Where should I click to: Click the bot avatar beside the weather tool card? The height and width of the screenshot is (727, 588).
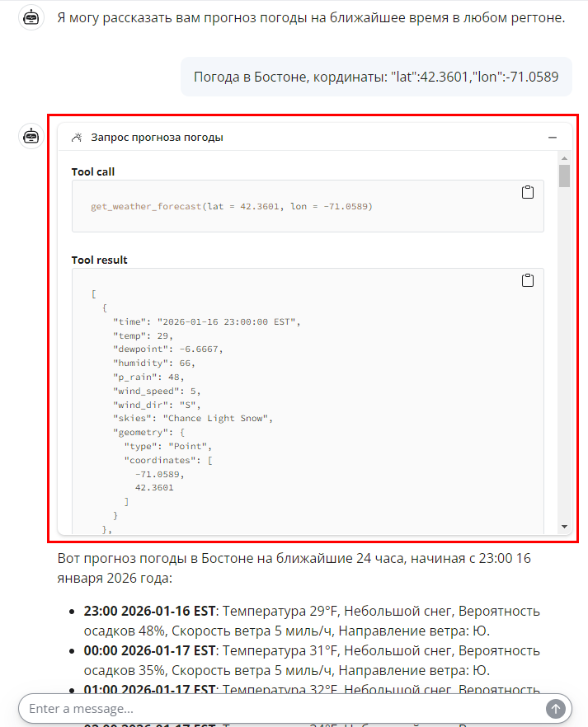click(x=31, y=136)
